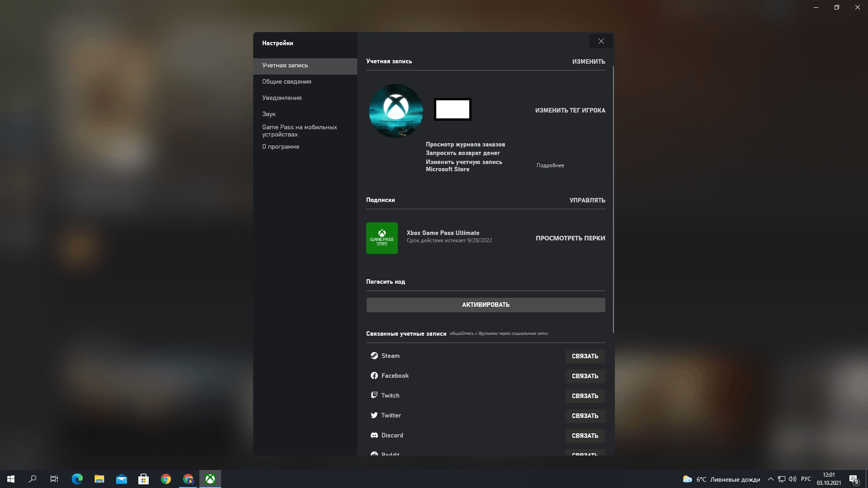Click the Game Pass Ultimate subscription icon
Viewport: 868px width, 488px height.
click(x=382, y=238)
